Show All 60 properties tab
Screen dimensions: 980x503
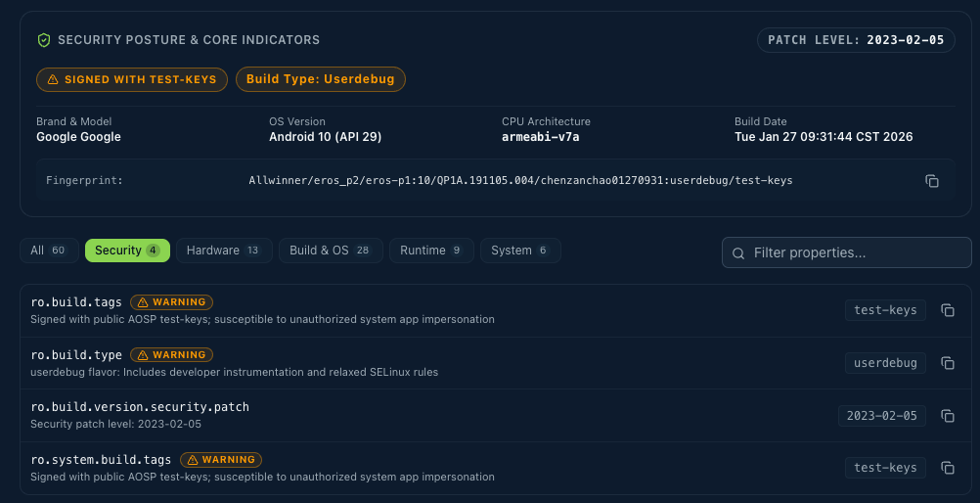click(x=49, y=251)
